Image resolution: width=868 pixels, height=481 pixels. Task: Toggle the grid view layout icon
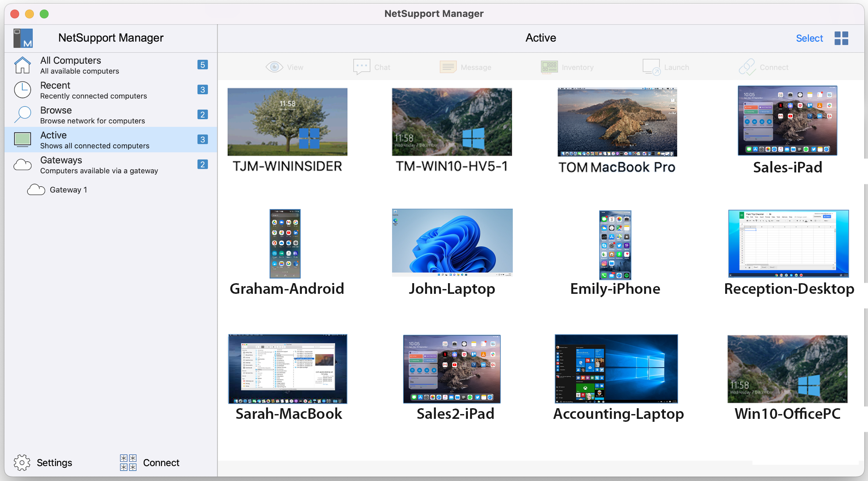pos(841,38)
